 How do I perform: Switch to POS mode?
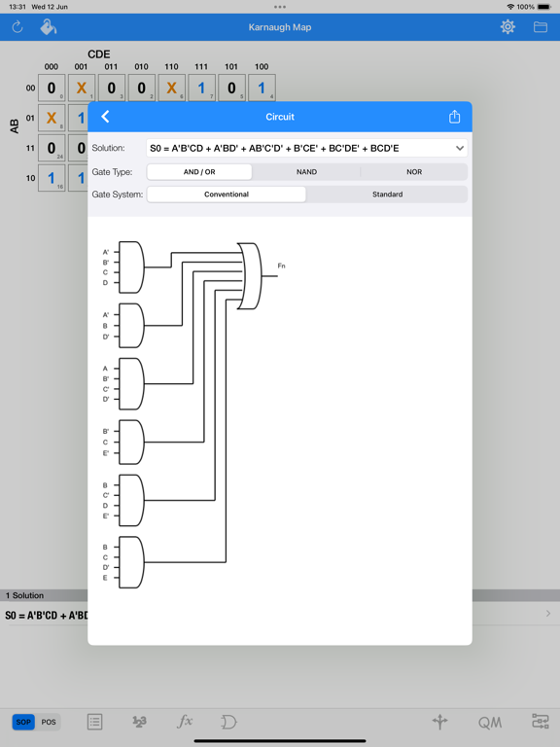click(x=49, y=722)
